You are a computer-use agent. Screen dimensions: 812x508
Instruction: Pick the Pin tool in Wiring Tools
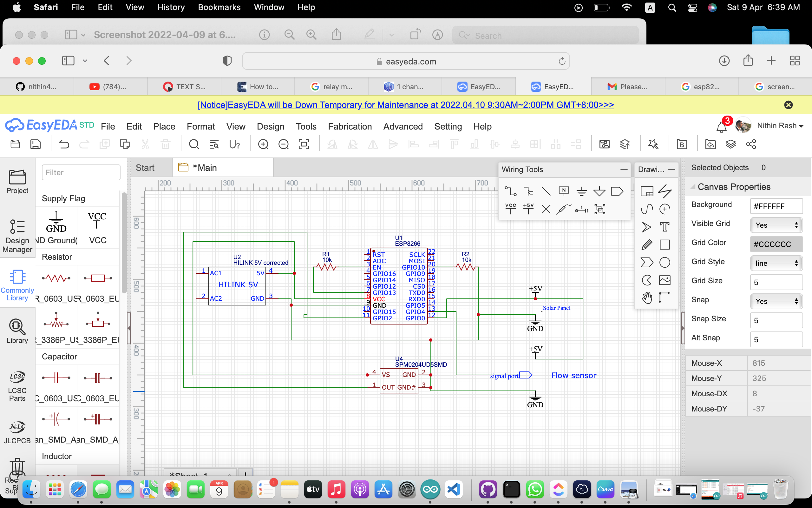pyautogui.click(x=581, y=209)
